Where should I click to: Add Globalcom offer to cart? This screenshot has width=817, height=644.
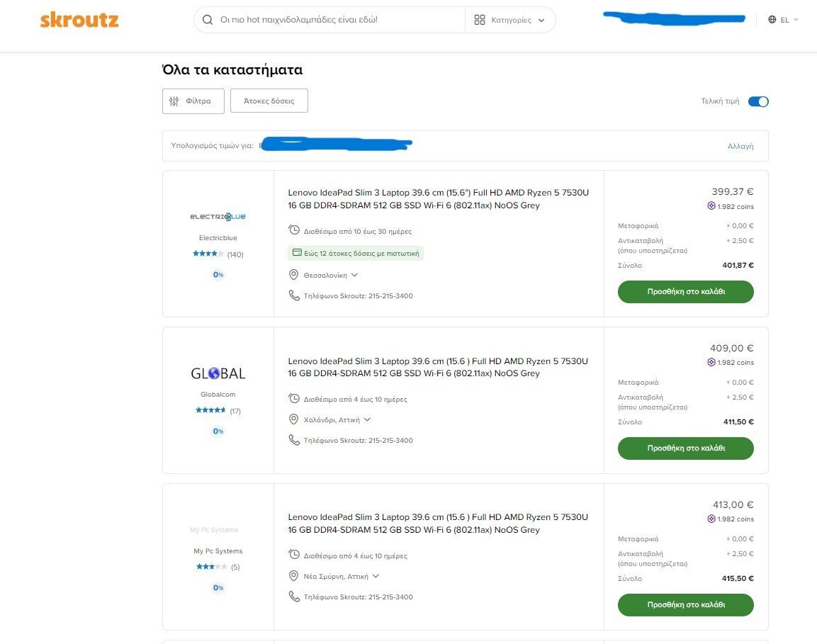(x=686, y=448)
